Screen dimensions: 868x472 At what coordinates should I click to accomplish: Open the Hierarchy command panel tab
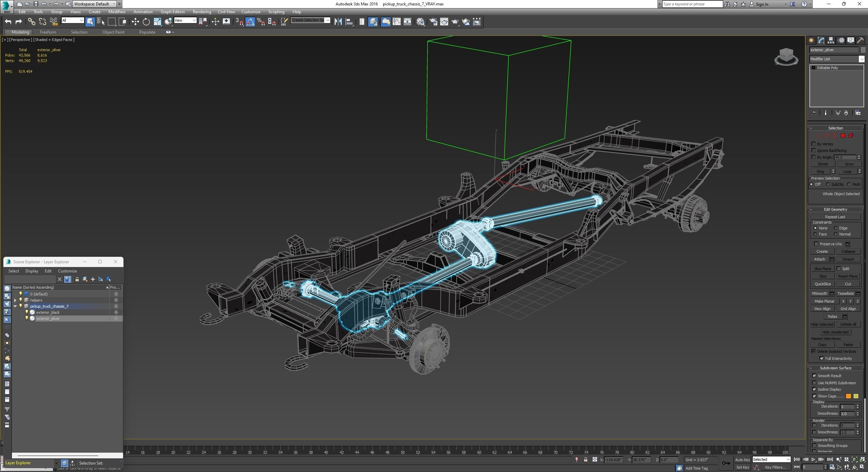coord(831,40)
